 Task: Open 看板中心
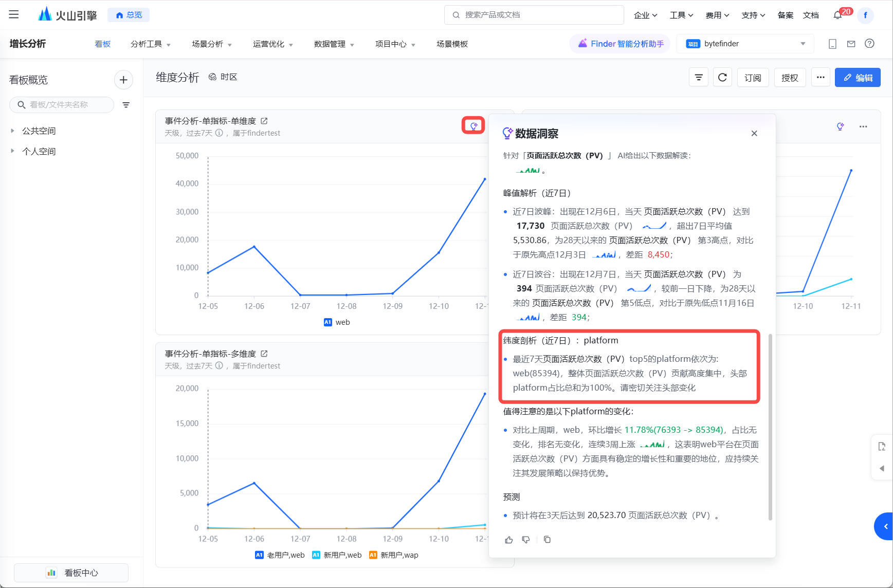(71, 573)
